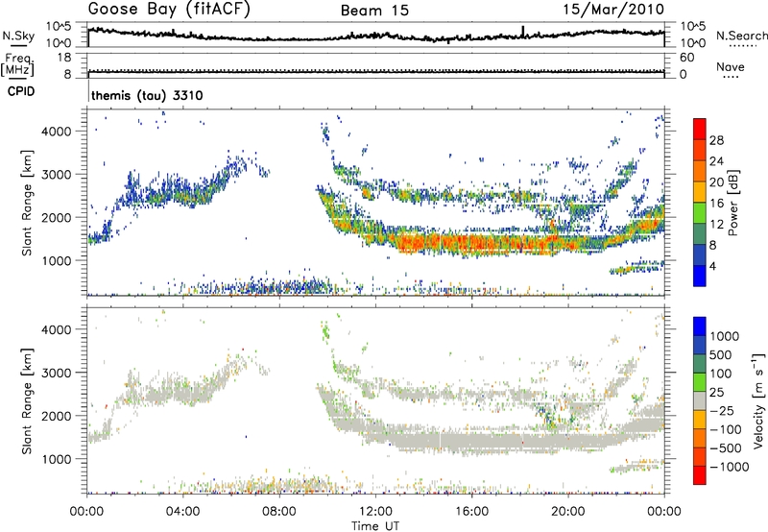The image size is (768, 532).
Task: Click the frequency trace in the second strip
Action: point(375,71)
